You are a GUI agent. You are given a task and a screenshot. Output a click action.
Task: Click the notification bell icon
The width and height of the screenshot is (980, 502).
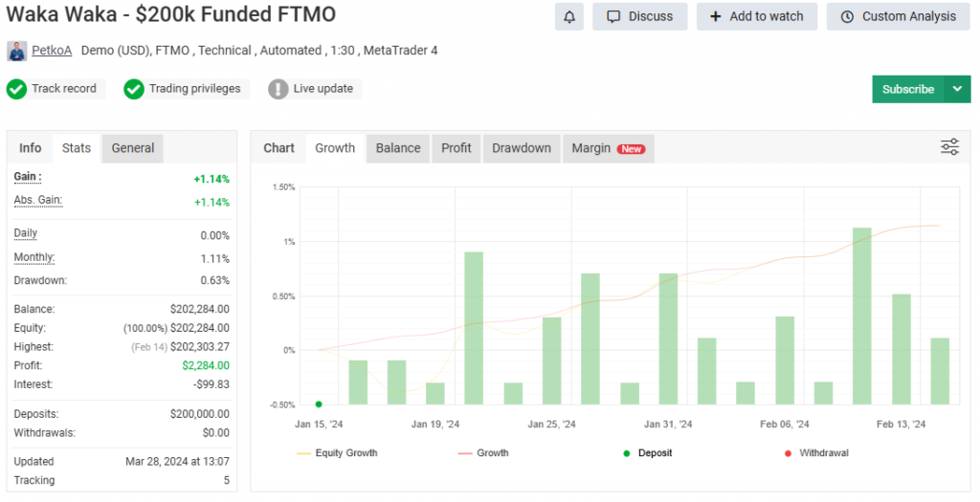pyautogui.click(x=569, y=16)
